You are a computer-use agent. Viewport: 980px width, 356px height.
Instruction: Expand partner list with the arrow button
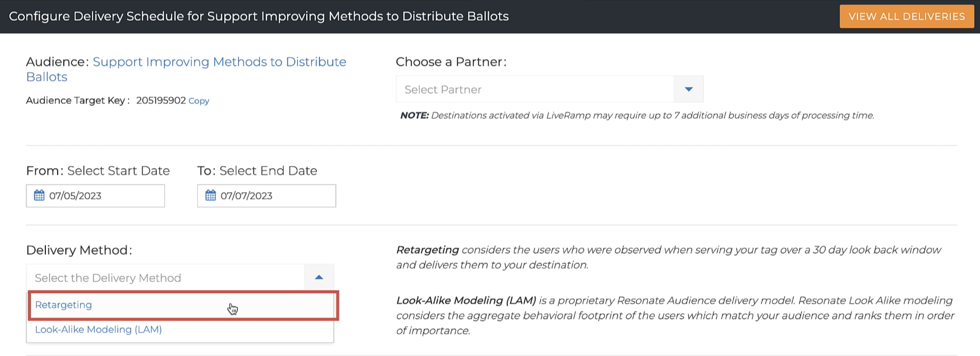(689, 89)
